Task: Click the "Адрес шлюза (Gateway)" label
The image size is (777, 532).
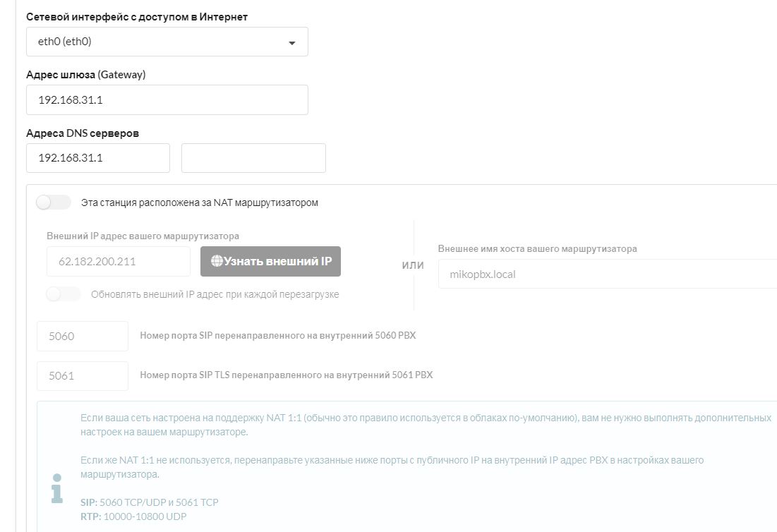Action: [x=85, y=75]
